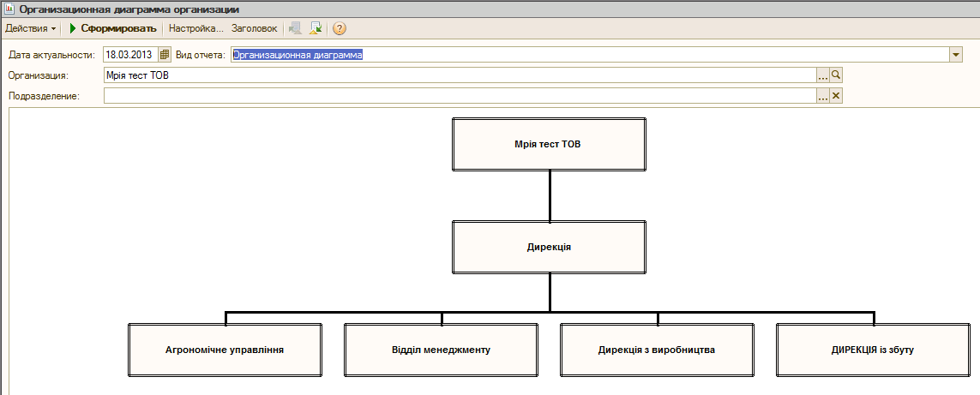
Task: Open the Подразделение selection ellipsis button
Action: click(823, 96)
